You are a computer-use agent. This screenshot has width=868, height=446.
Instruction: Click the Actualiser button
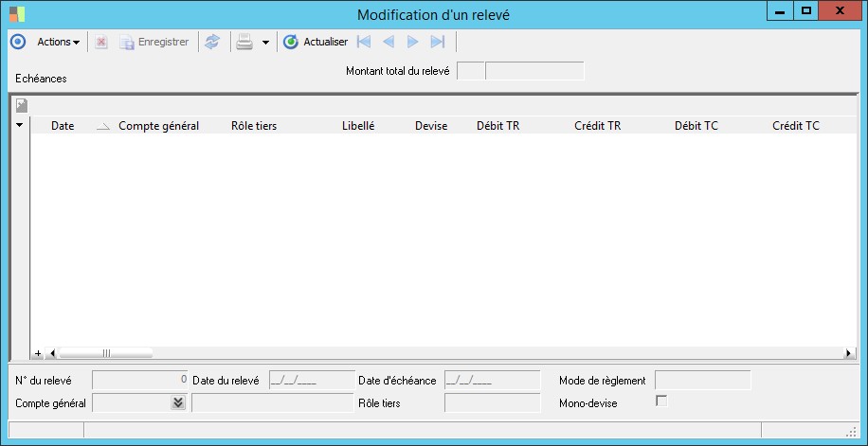(x=316, y=42)
